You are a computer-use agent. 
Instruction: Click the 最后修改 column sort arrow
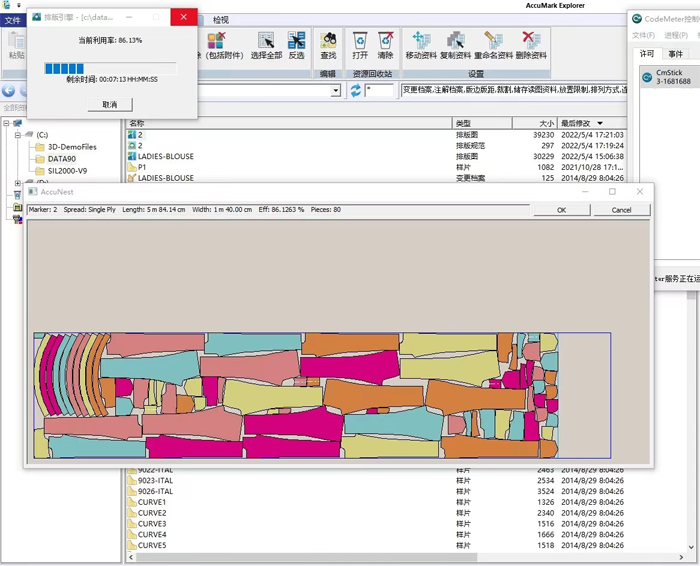[x=600, y=123]
